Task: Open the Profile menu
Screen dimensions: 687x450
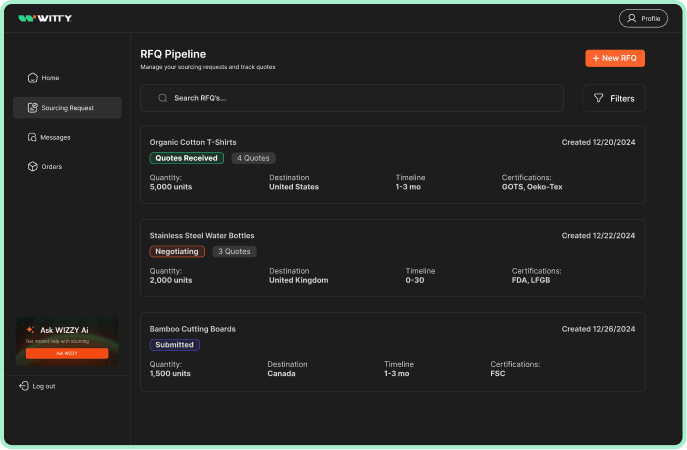Action: tap(643, 18)
